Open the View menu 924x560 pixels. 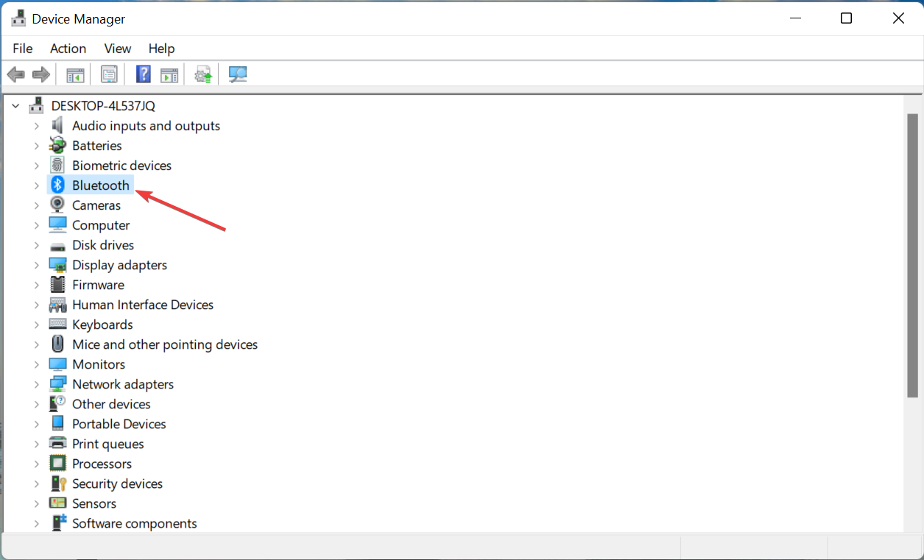117,49
